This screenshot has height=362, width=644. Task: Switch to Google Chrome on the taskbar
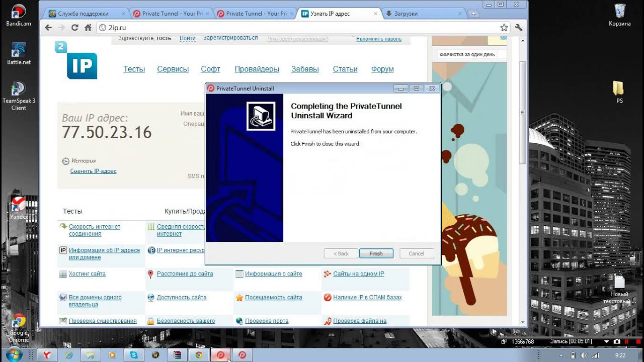[199, 355]
